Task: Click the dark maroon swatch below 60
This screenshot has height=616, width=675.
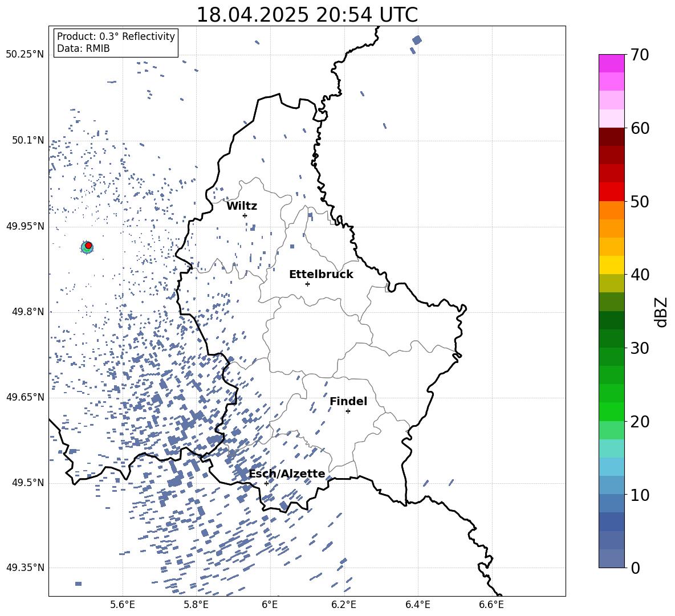Action: click(611, 137)
